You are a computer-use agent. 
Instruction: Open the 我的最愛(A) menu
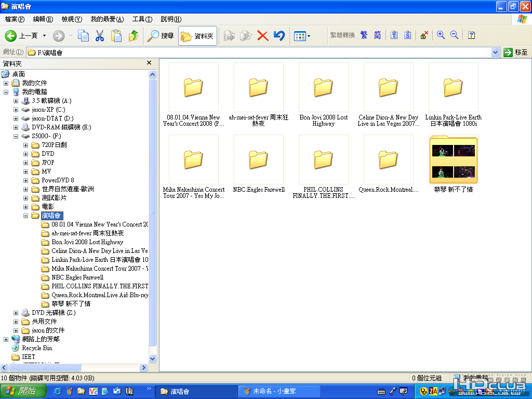pyautogui.click(x=107, y=19)
